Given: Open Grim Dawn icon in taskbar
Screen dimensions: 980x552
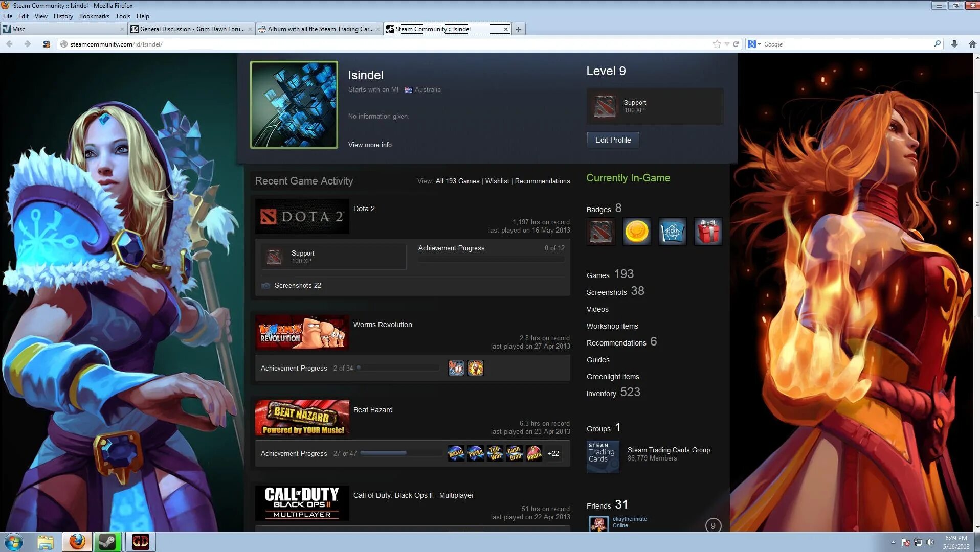Looking at the screenshot, I should pos(140,542).
